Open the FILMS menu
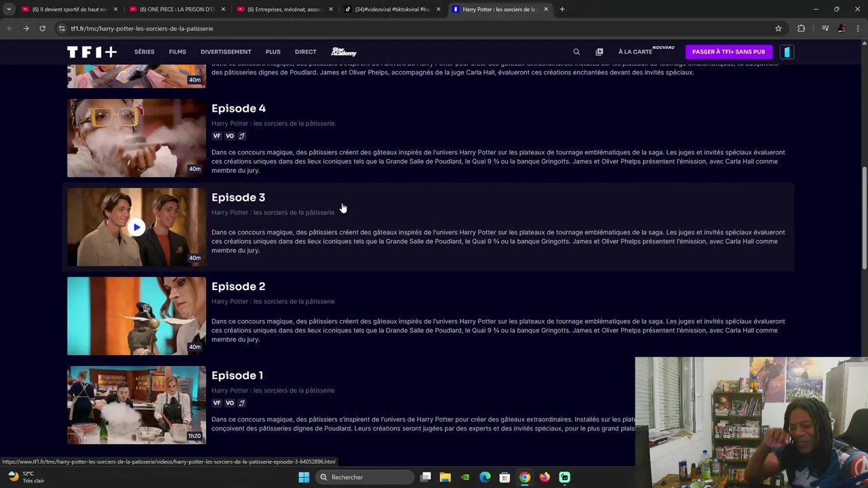868x488 pixels. (178, 52)
